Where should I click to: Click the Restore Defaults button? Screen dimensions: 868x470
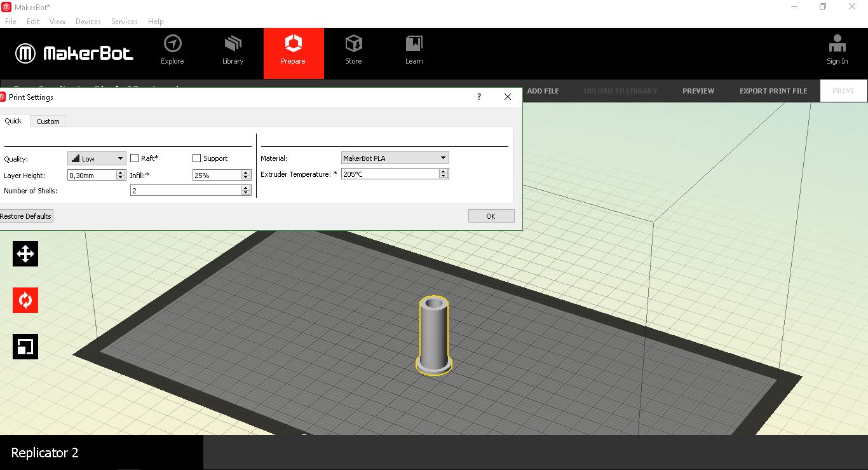coord(25,216)
